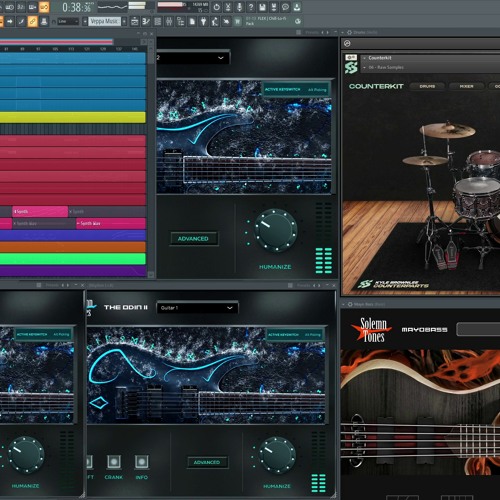Switch to the DRUMS tab in Counterkit
The width and height of the screenshot is (500, 500).
click(427, 86)
